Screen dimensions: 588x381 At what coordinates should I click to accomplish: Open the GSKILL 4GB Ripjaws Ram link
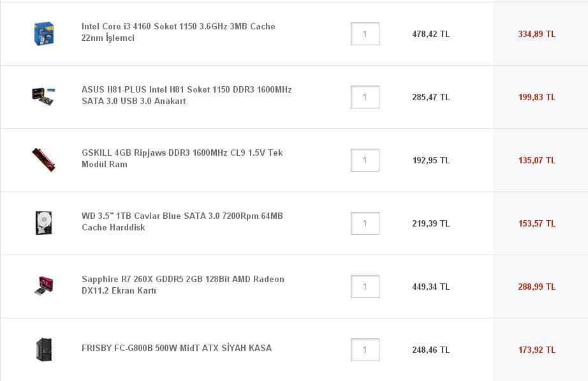point(182,158)
